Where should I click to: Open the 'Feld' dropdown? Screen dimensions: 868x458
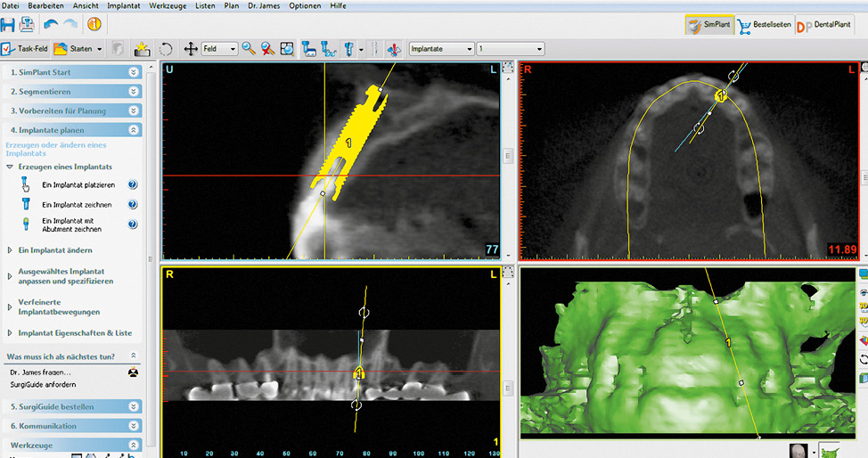tap(219, 49)
